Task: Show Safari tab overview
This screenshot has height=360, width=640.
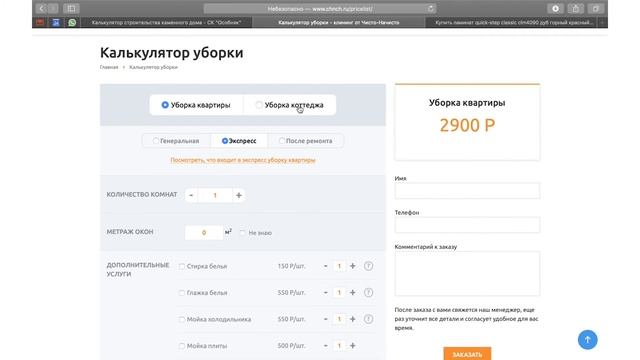Action: [596, 9]
